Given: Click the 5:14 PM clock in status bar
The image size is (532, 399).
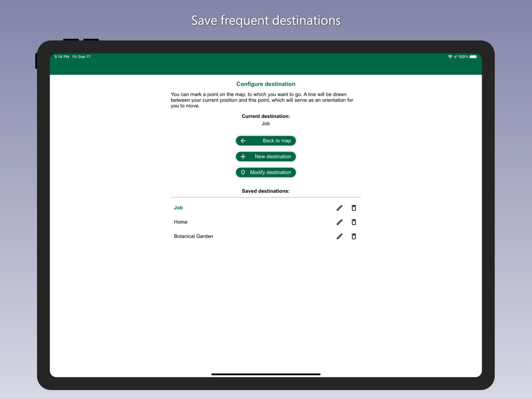Looking at the screenshot, I should pos(62,57).
